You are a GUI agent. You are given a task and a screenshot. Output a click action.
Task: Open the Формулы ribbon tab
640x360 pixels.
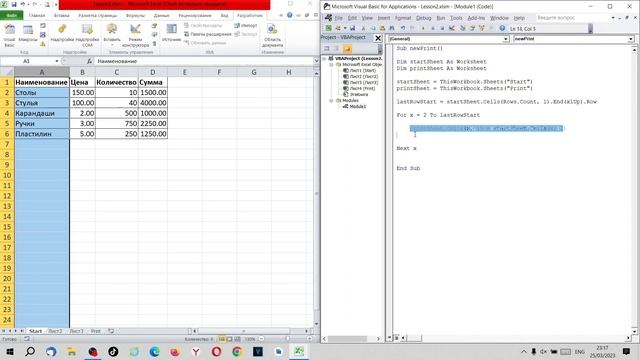pos(135,16)
